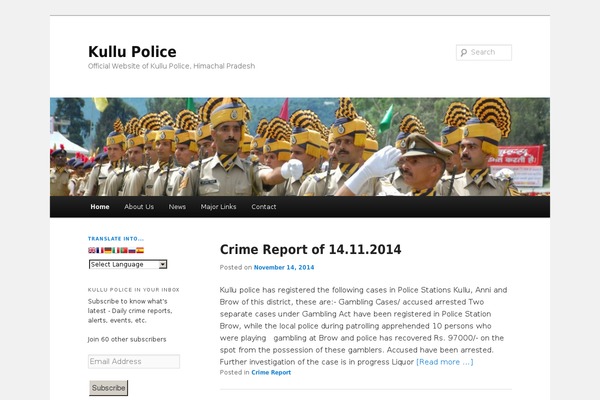Click the Portuguese flag translation icon

pos(124,250)
